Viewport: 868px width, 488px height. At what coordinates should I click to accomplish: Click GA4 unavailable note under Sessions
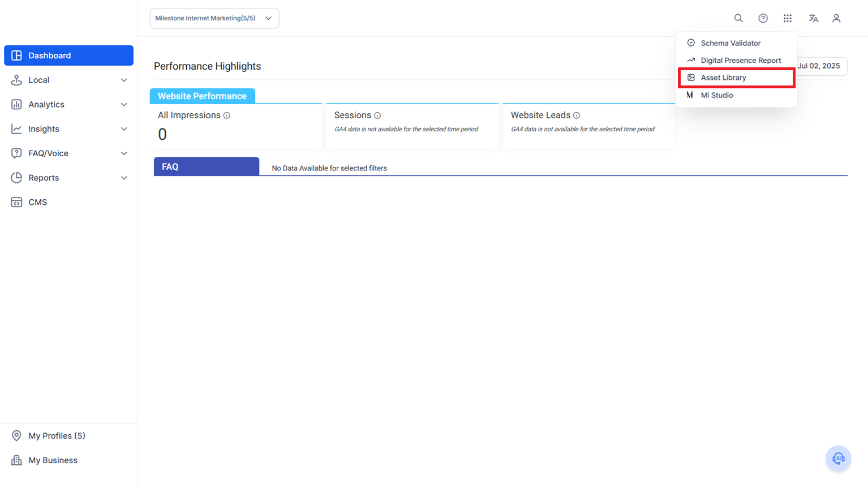(x=406, y=129)
